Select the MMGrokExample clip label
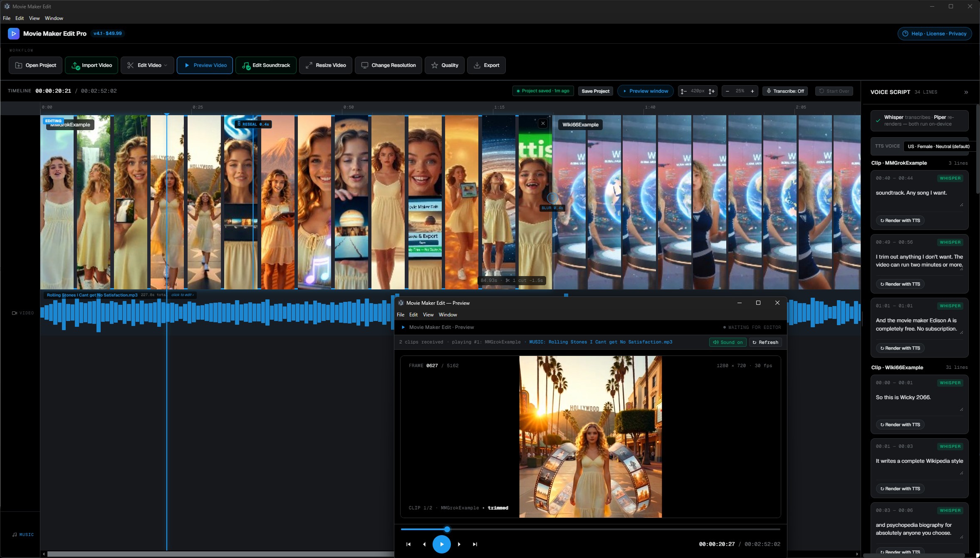Screen dimensions: 980x558 point(70,125)
